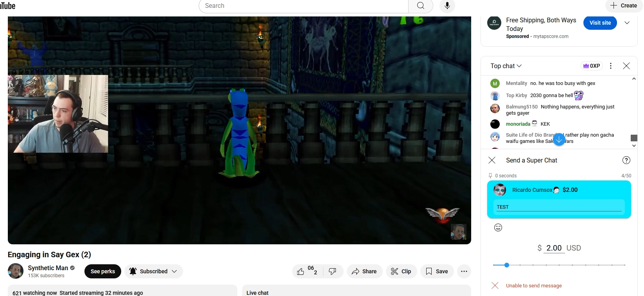Click the See perks button
644x296 pixels.
tap(103, 271)
